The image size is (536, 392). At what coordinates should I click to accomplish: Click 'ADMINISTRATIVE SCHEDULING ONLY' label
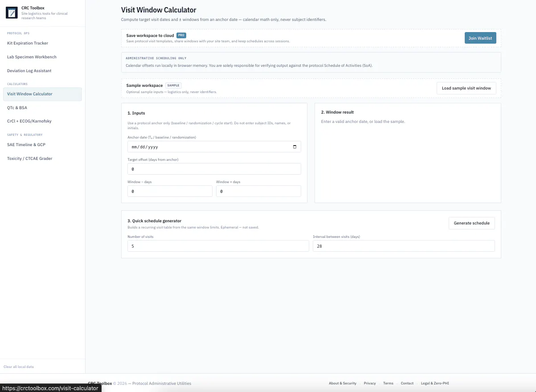156,58
